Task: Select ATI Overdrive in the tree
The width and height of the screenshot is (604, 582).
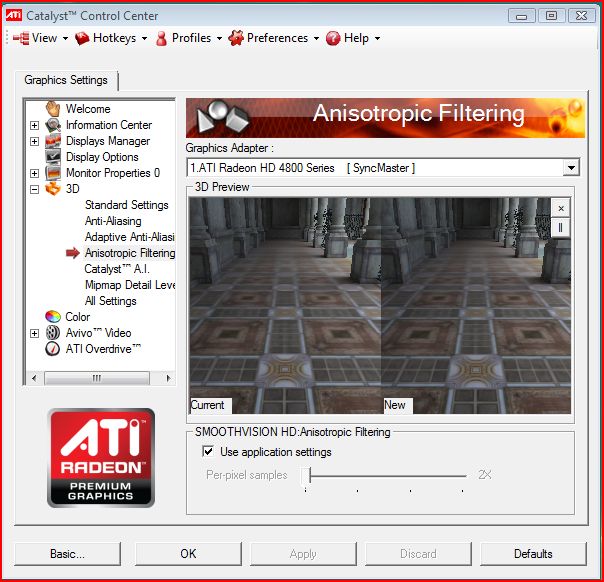Action: click(103, 349)
